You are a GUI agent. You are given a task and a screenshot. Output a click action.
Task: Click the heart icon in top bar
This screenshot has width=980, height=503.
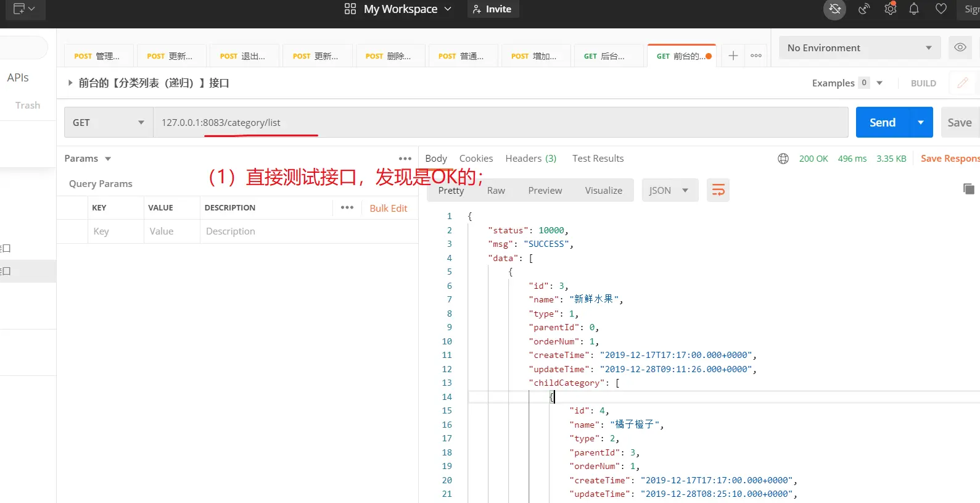[941, 9]
